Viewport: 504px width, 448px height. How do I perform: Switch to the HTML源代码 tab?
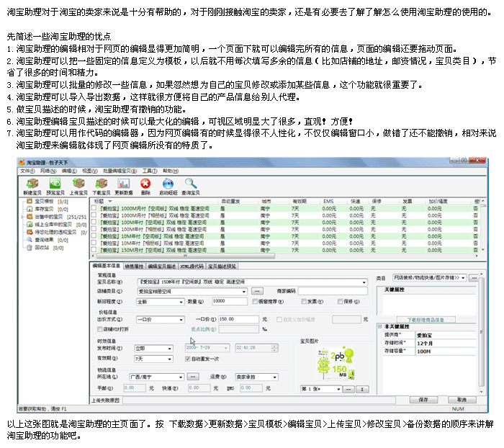(x=192, y=266)
